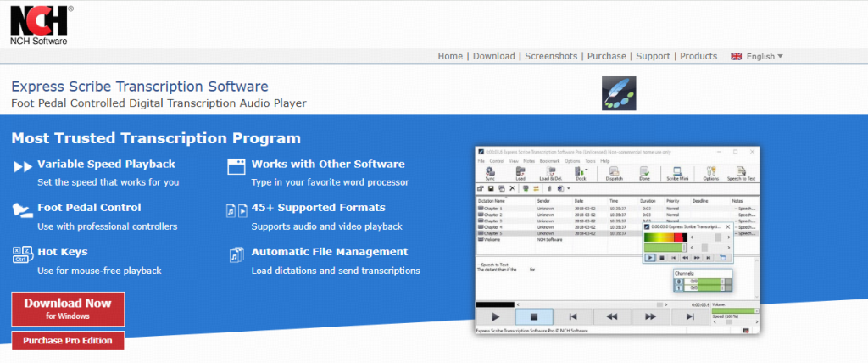
Task: Click the Duration column header
Action: (x=648, y=201)
